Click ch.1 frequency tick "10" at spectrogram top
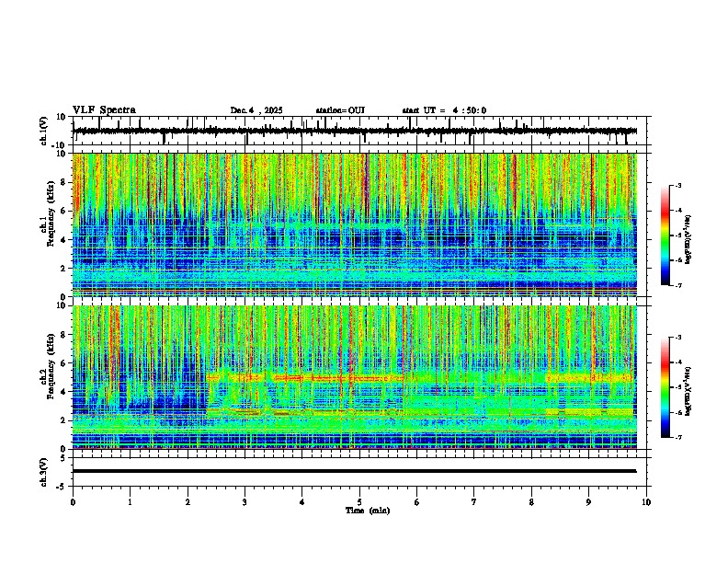 [x=62, y=154]
